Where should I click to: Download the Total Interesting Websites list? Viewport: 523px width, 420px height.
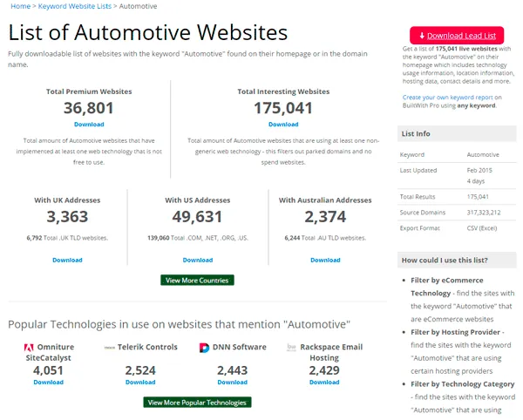pyautogui.click(x=283, y=125)
